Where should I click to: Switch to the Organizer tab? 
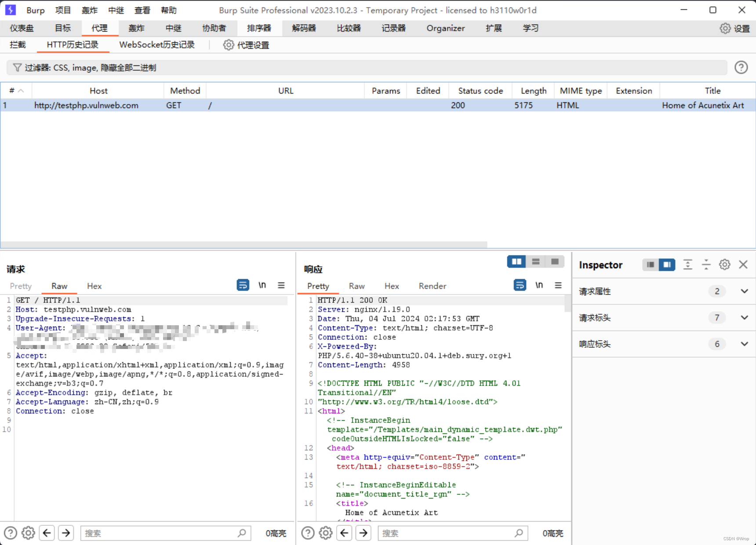click(x=445, y=29)
